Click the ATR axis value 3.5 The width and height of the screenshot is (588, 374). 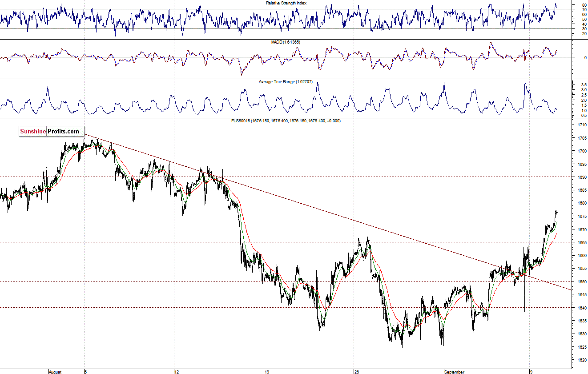[584, 84]
